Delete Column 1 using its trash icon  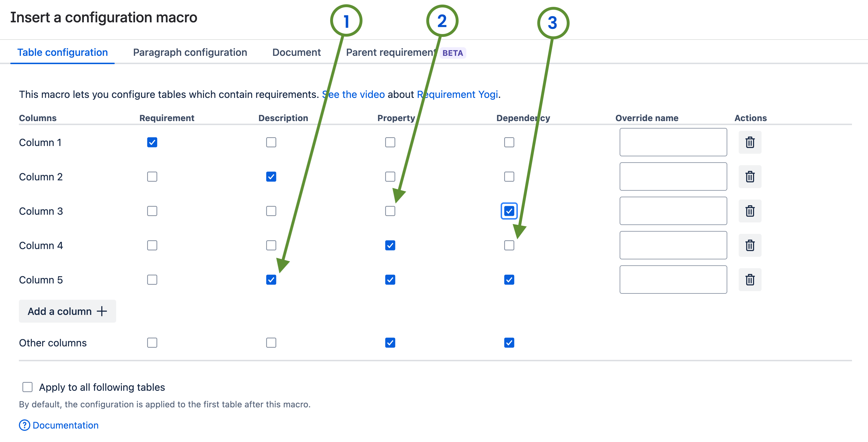click(750, 142)
